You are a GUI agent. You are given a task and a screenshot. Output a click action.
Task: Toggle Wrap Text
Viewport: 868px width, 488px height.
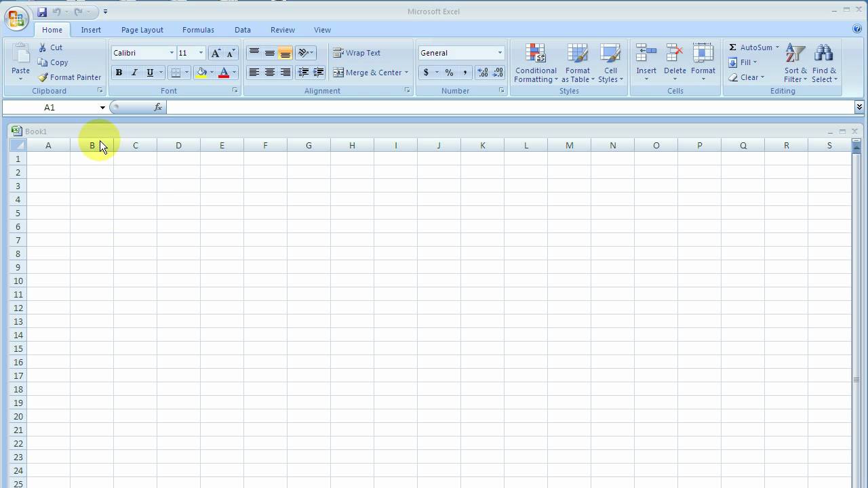357,53
